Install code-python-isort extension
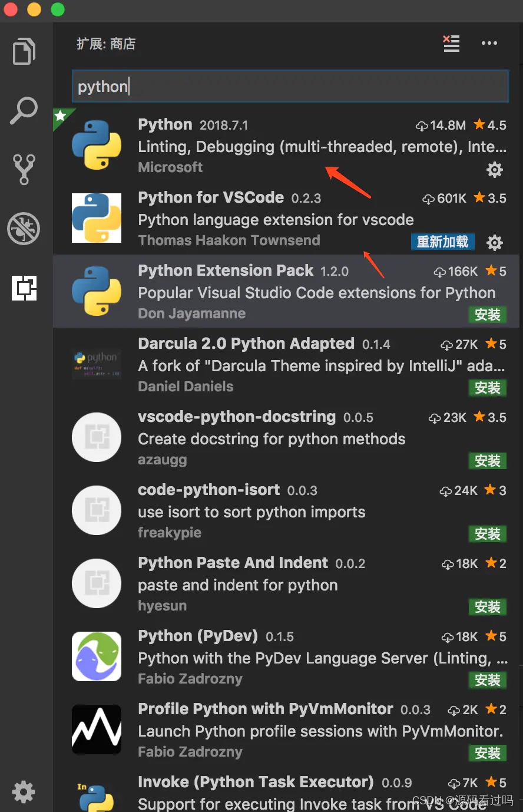523x812 pixels. 488,534
